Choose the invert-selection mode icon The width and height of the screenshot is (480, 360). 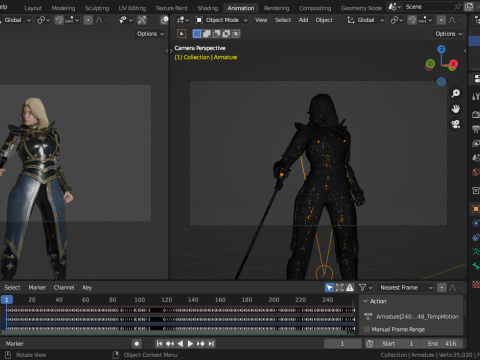coord(226,34)
